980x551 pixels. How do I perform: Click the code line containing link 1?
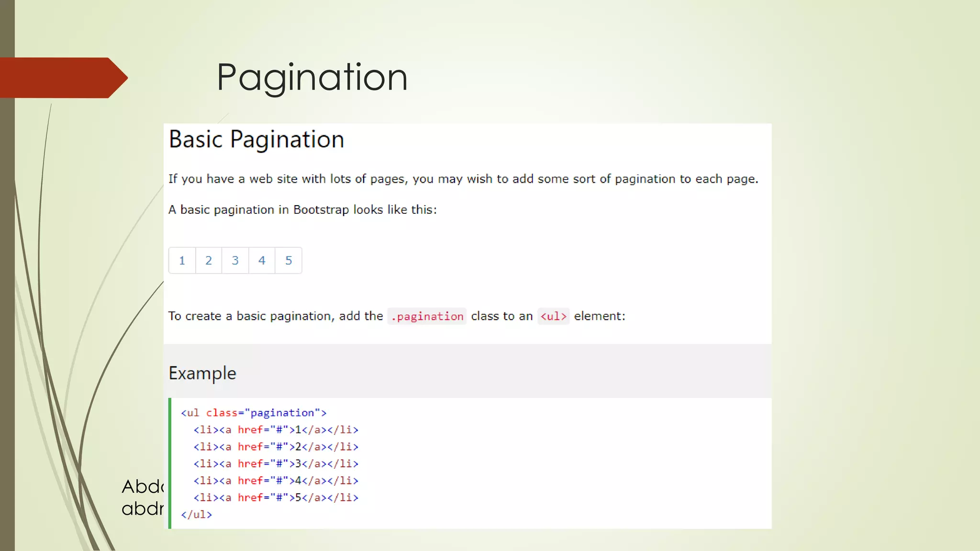276,430
